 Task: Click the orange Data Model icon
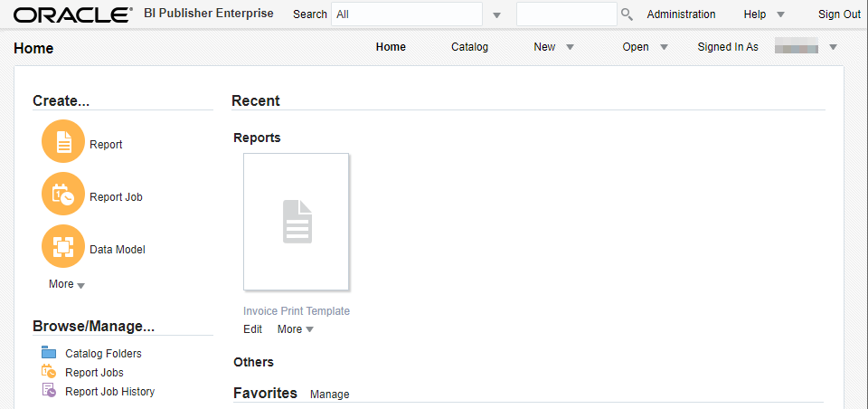[63, 247]
